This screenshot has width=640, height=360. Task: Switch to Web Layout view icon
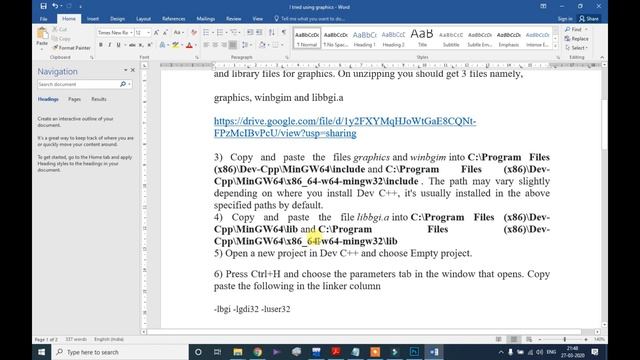[x=529, y=339]
